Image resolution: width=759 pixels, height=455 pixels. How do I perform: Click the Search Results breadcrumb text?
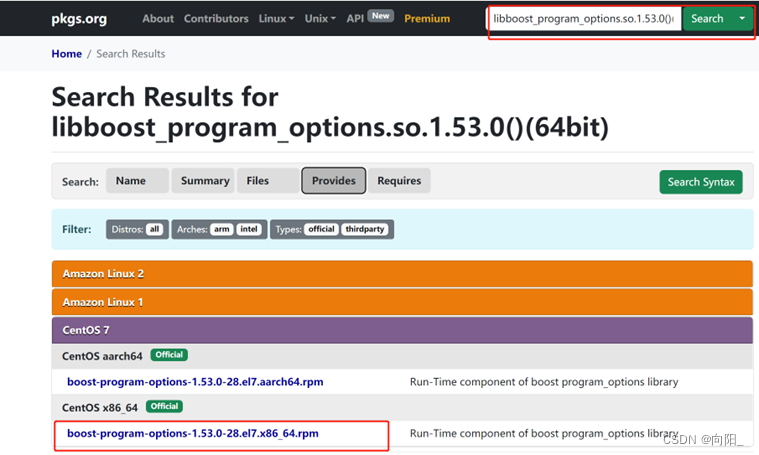click(x=131, y=54)
